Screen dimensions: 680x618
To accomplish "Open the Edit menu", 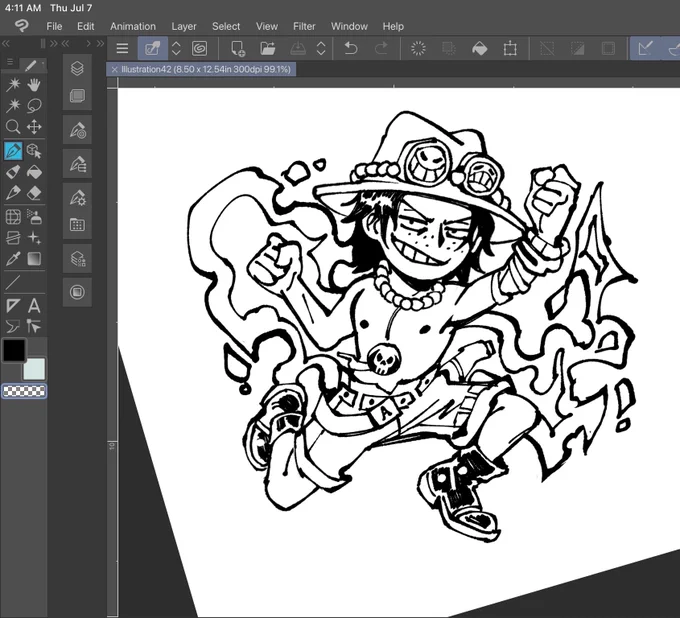I will tap(85, 26).
